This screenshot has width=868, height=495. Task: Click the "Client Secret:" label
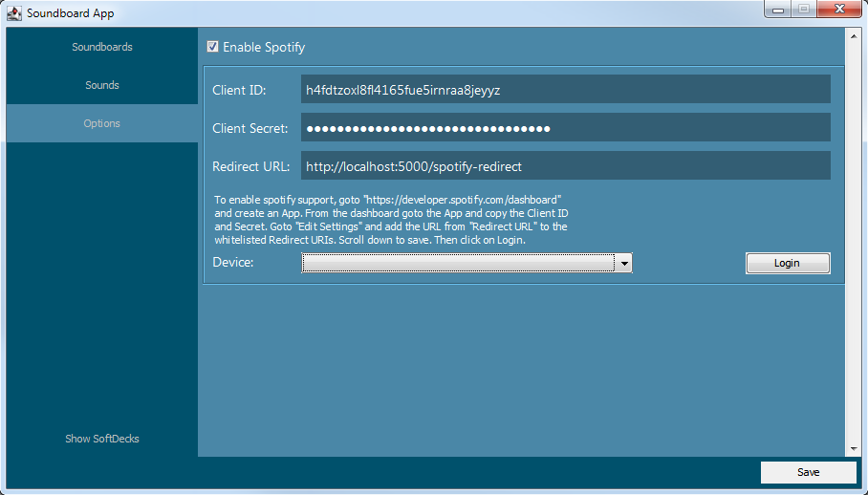coord(250,128)
